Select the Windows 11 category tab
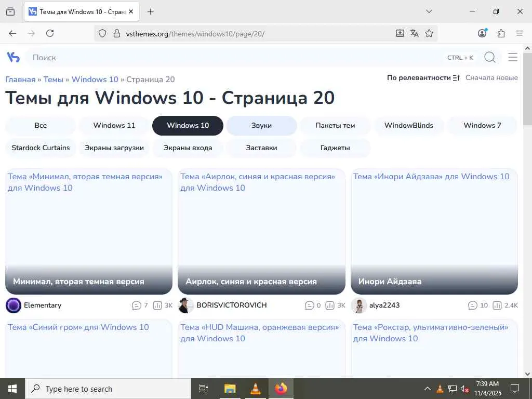532x399 pixels. coord(114,126)
